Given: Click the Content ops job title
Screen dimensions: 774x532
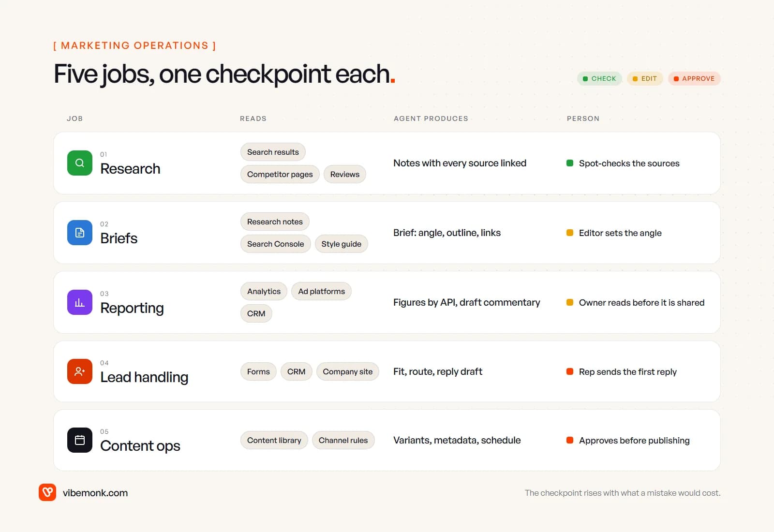Looking at the screenshot, I should point(140,446).
